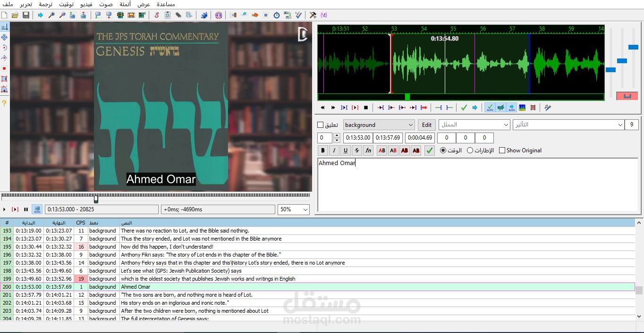Screen dimensions: 644x333
Task: Click the blue arrow Jump to icon
Action: pos(40,15)
